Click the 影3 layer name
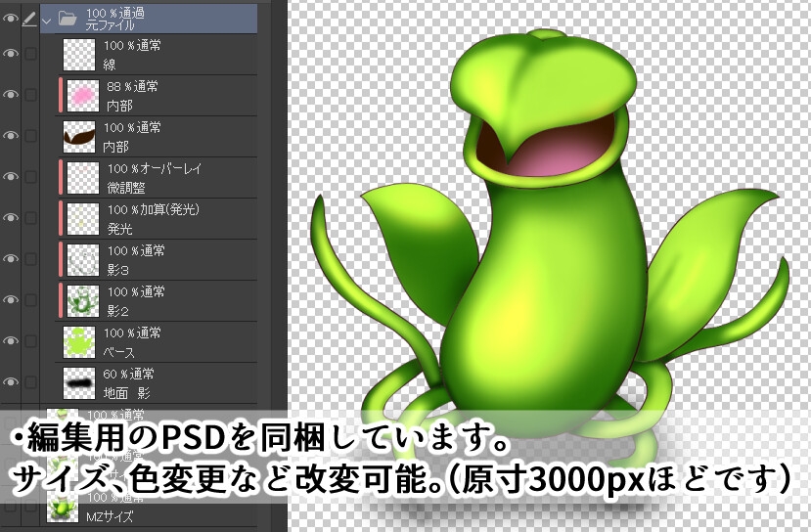 [118, 270]
